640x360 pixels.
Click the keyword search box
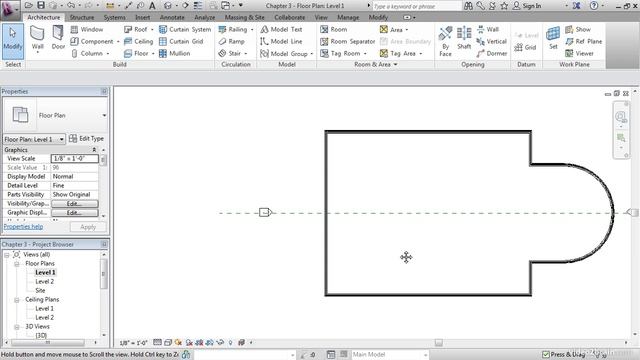416,6
